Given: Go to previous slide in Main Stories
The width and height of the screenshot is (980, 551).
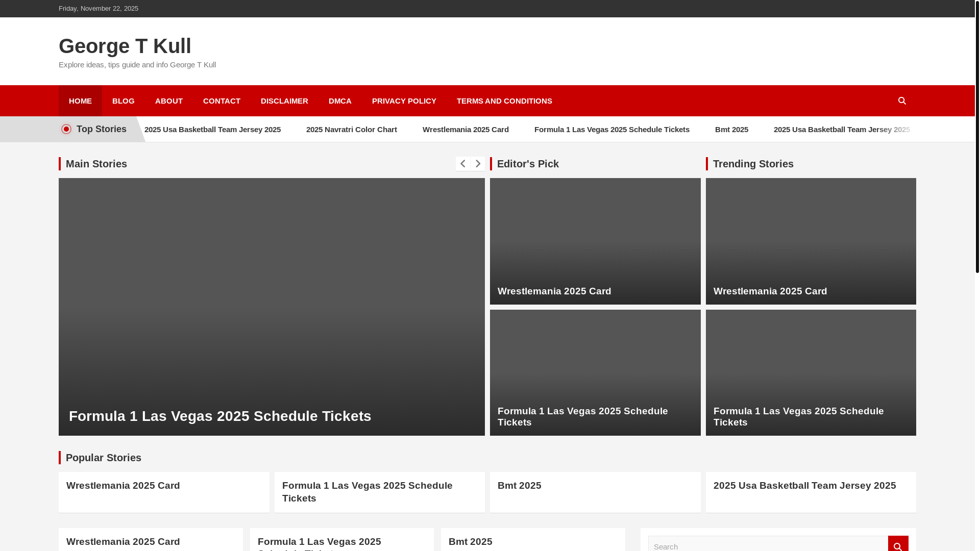Looking at the screenshot, I should click(x=462, y=164).
